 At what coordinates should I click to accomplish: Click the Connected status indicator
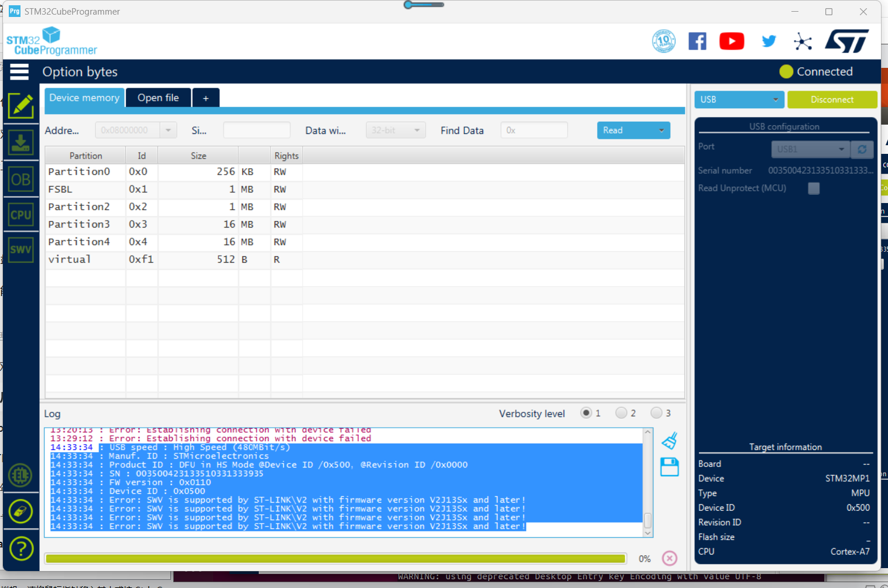[x=816, y=71]
